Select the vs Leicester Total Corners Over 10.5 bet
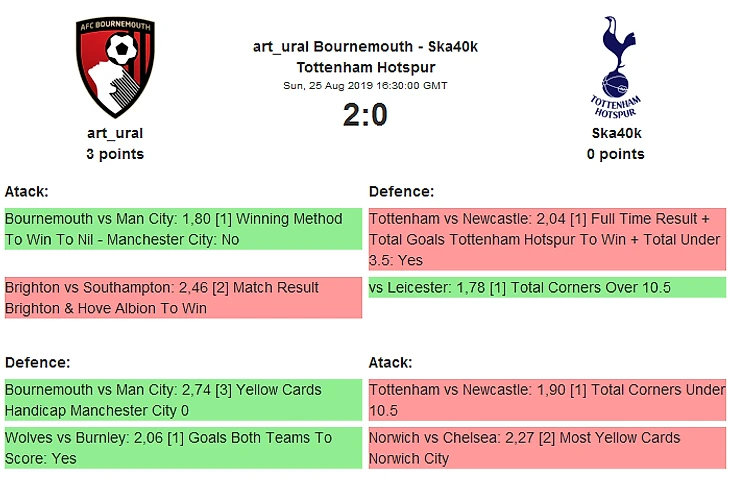Viewport: 730px width, 480px height. pos(547,288)
